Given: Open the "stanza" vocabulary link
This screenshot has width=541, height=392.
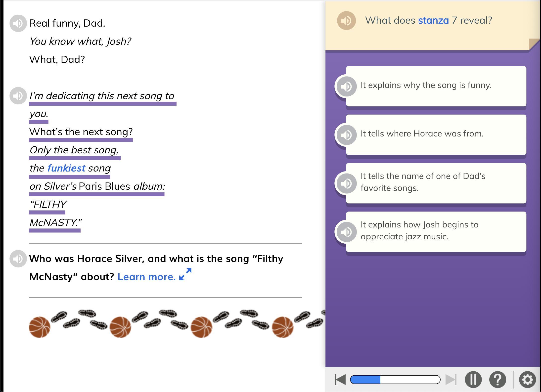Looking at the screenshot, I should [x=433, y=20].
